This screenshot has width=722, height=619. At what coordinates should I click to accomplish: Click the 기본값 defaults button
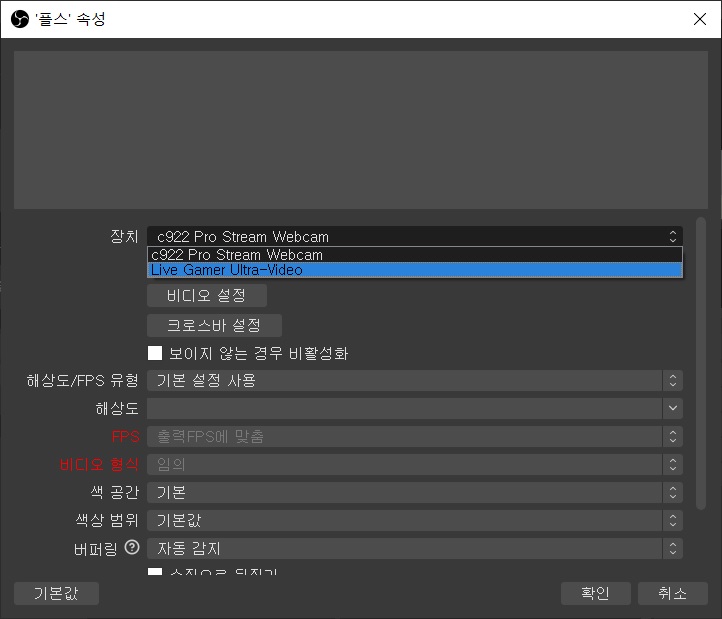tap(56, 593)
